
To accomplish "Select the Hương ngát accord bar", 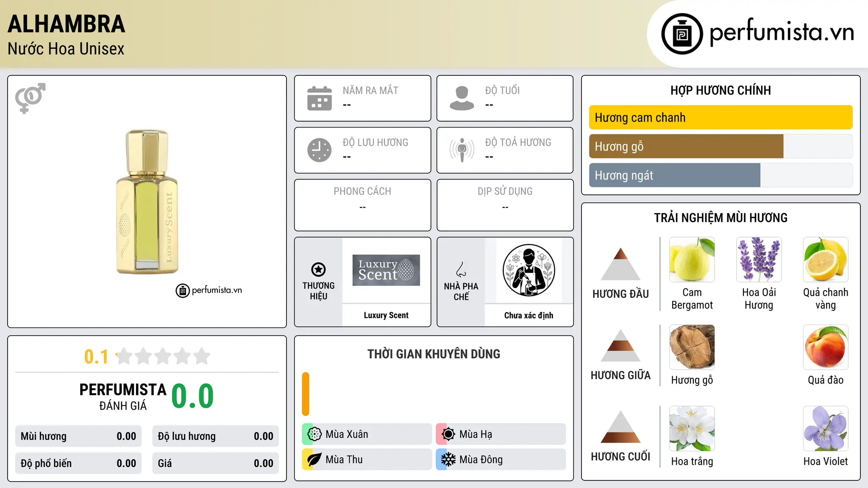I will click(721, 175).
